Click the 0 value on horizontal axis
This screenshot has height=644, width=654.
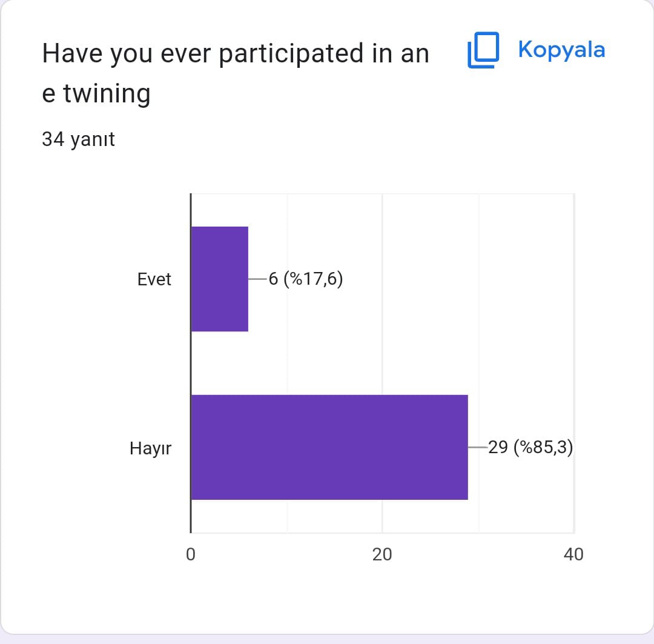click(x=191, y=554)
